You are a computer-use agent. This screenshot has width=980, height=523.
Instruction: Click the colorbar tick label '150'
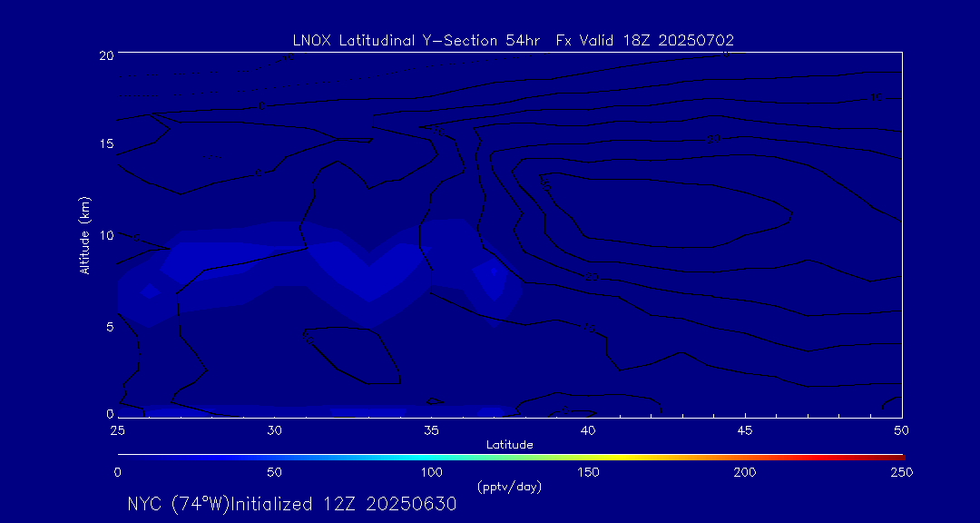[x=588, y=472]
